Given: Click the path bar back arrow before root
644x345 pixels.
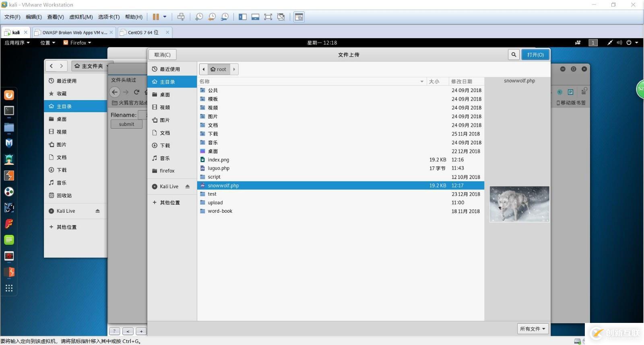Looking at the screenshot, I should tap(204, 69).
